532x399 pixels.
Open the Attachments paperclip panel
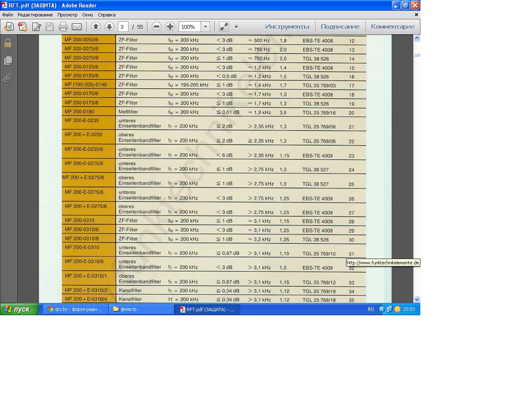point(8,78)
